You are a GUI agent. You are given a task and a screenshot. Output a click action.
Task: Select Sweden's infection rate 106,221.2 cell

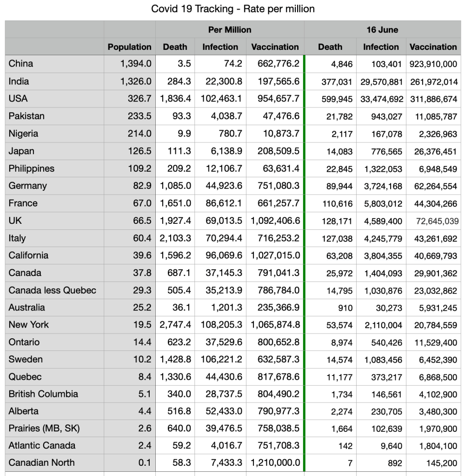pyautogui.click(x=221, y=360)
